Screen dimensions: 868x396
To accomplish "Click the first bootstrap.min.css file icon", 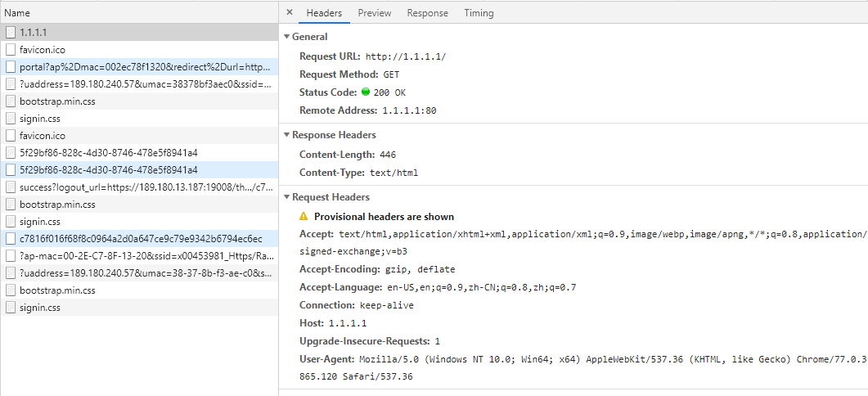I will [x=11, y=101].
